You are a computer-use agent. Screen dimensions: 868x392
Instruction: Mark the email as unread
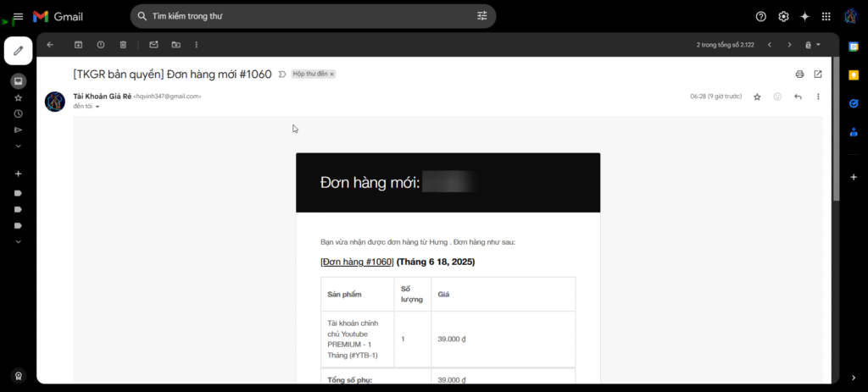pos(154,45)
